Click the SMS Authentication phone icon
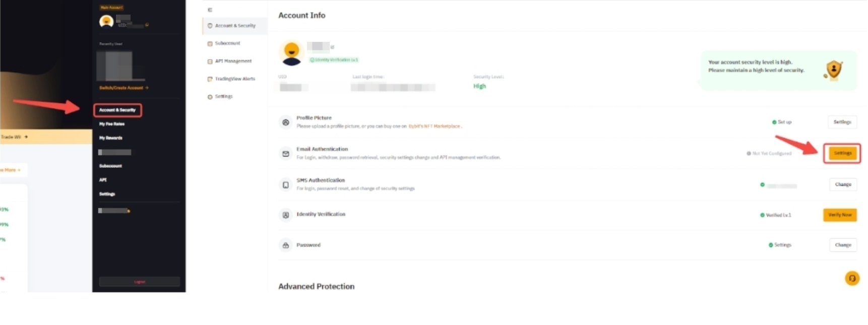This screenshot has height=325, width=868. coord(286,185)
